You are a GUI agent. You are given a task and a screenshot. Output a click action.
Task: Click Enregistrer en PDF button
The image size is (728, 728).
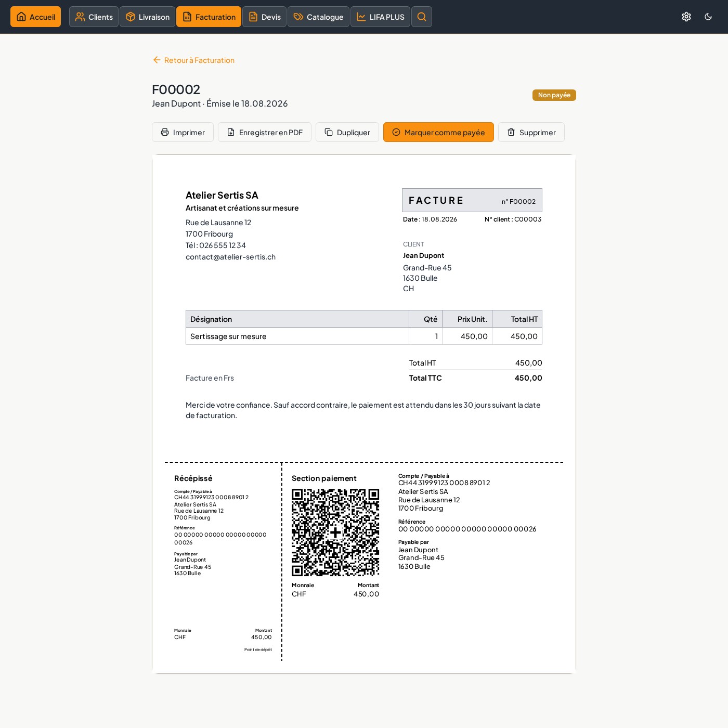(265, 132)
